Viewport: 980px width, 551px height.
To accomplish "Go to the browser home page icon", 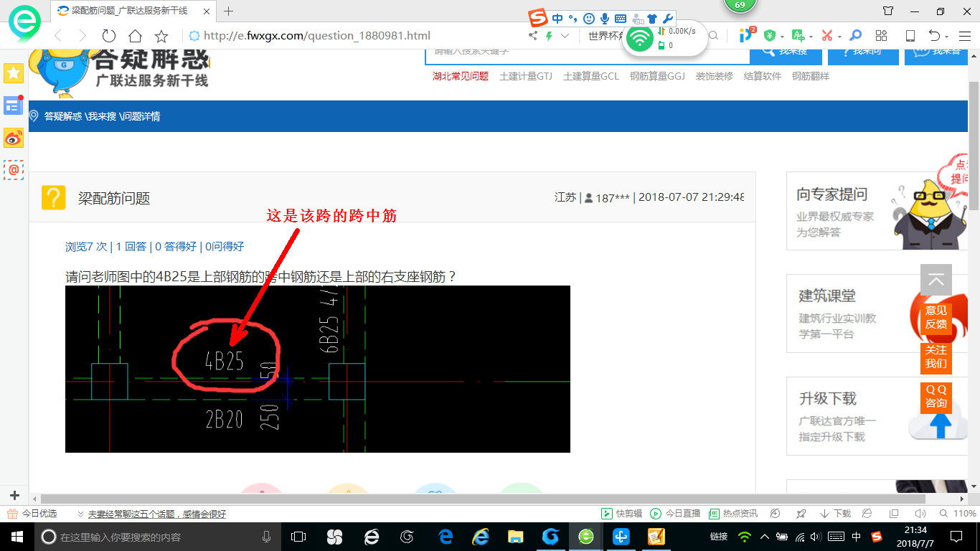I will click(x=135, y=36).
